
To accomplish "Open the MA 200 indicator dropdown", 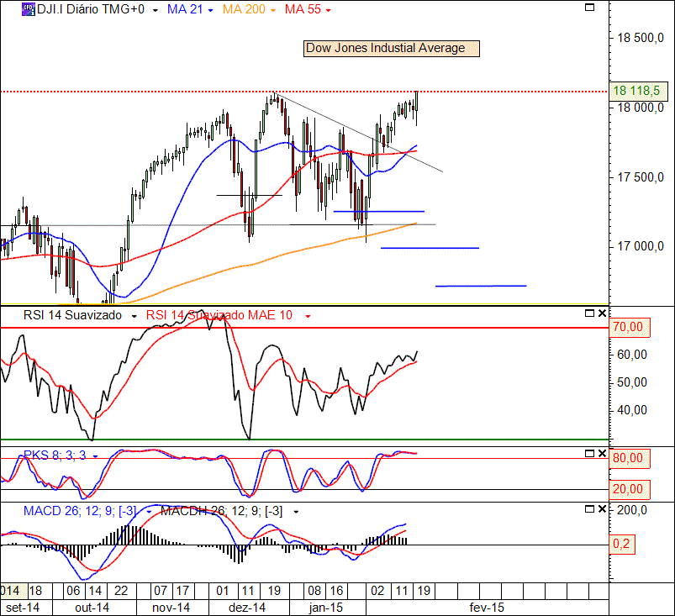I will pyautogui.click(x=273, y=10).
